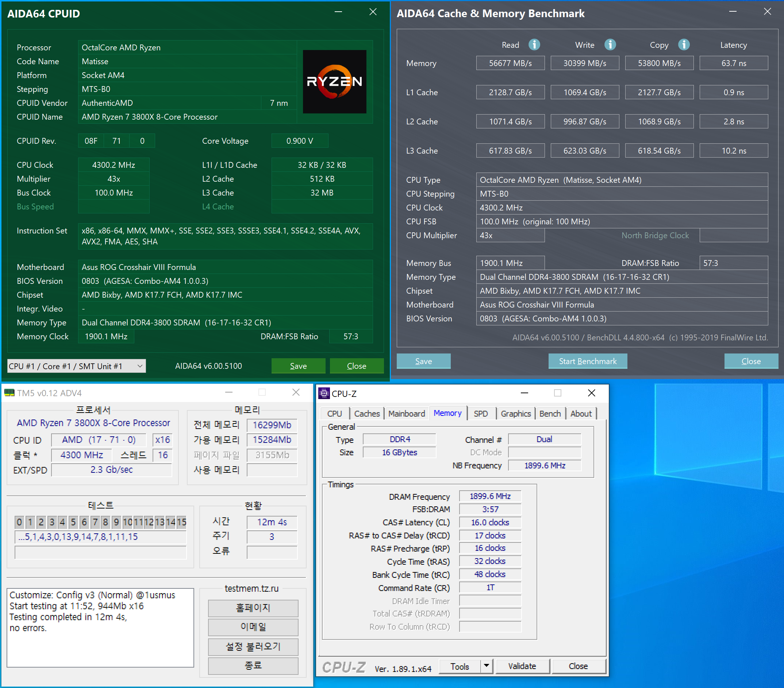Click the Write info icon
Screen dimensions: 784x688
pyautogui.click(x=610, y=45)
